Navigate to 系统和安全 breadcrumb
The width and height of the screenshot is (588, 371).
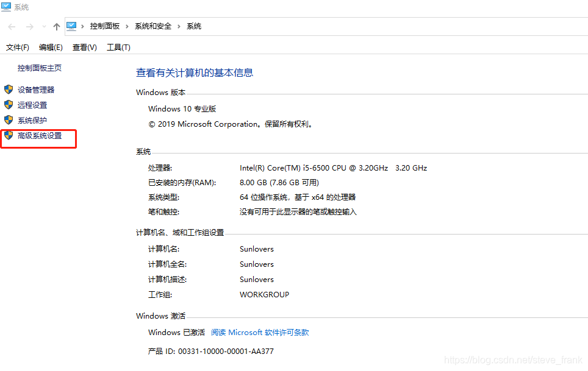153,26
